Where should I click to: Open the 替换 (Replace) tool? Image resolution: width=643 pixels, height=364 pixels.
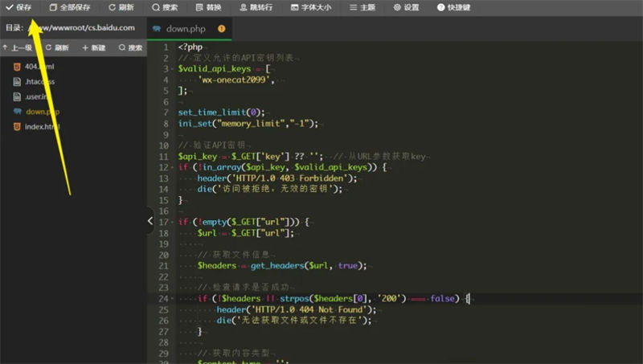point(208,7)
